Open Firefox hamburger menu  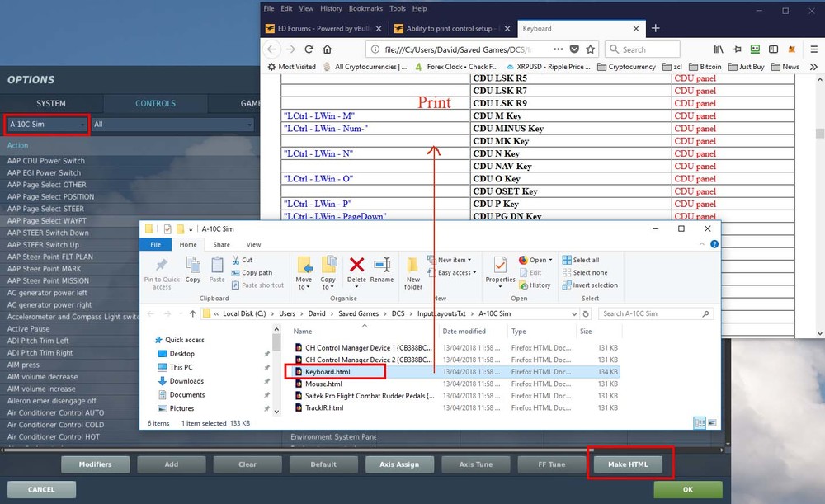click(813, 49)
